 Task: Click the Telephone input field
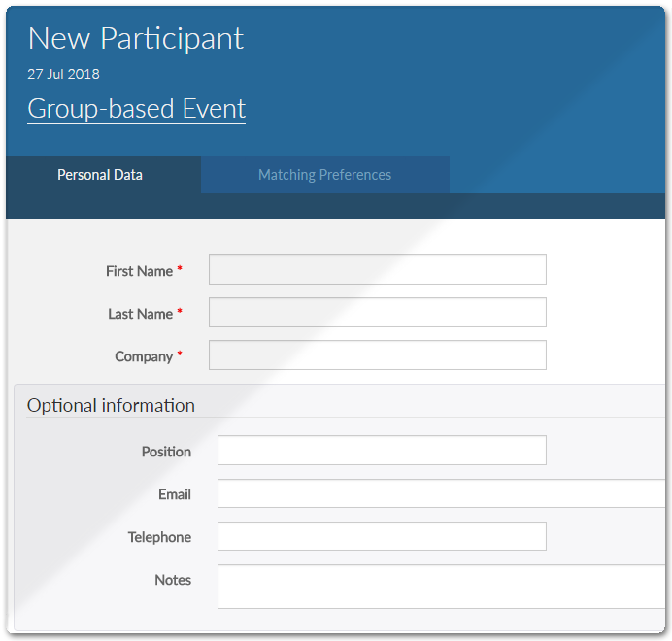382,536
